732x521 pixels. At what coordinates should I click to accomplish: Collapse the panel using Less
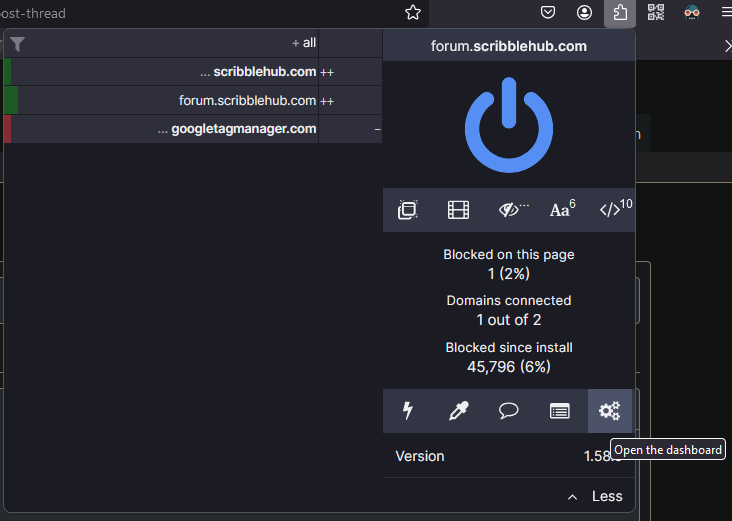coord(595,496)
